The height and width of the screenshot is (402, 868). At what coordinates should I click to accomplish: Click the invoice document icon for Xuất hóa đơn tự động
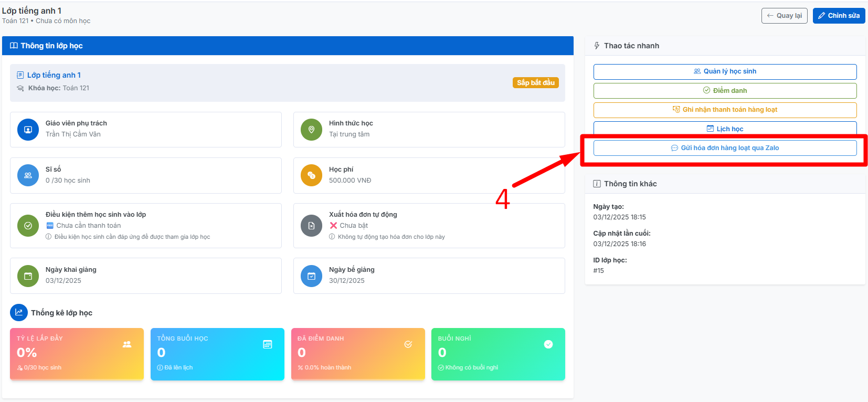311,226
